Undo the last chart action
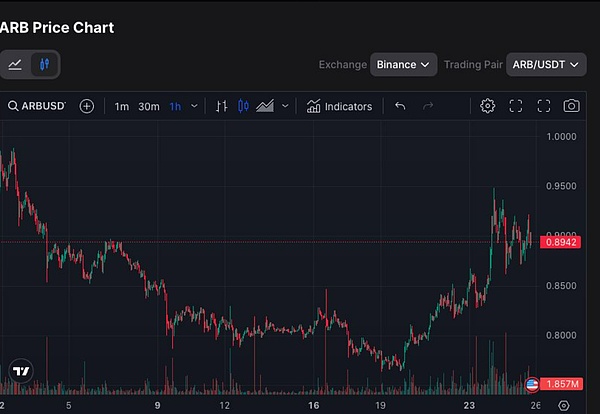Image resolution: width=600 pixels, height=414 pixels. 400,106
